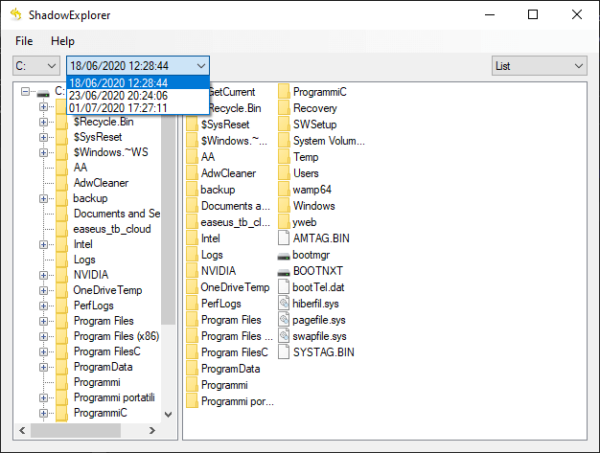Select Programmi portatili in the tree
This screenshot has width=600, height=453.
point(114,398)
